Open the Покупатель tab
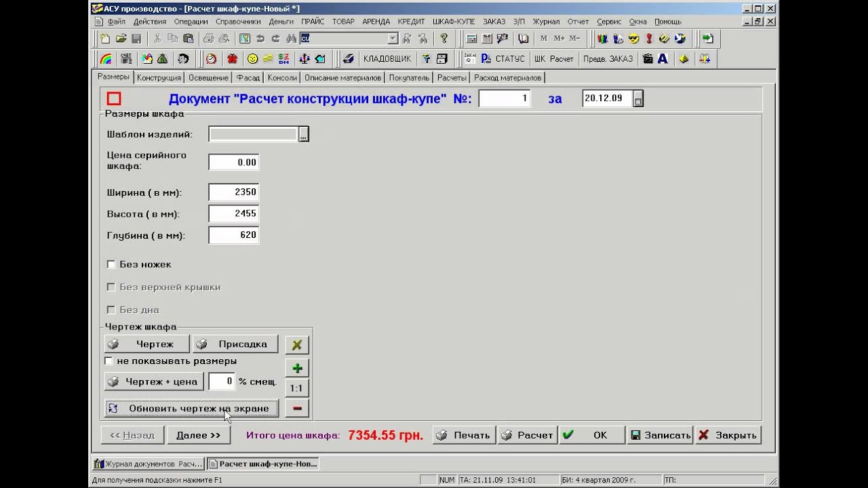The image size is (868, 488). 409,78
